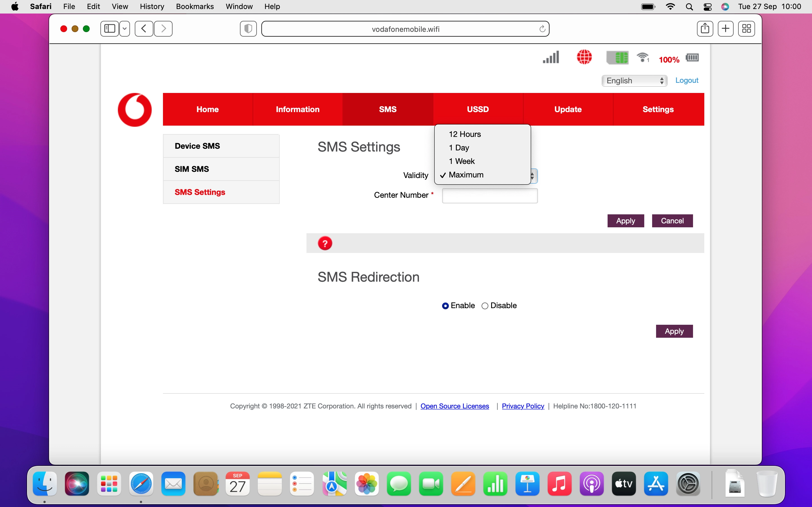Click the Vodafone logo
This screenshot has height=507, width=812.
tap(135, 110)
